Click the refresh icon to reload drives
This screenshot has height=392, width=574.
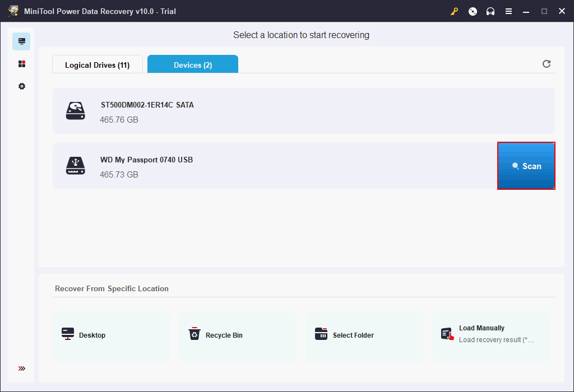547,64
